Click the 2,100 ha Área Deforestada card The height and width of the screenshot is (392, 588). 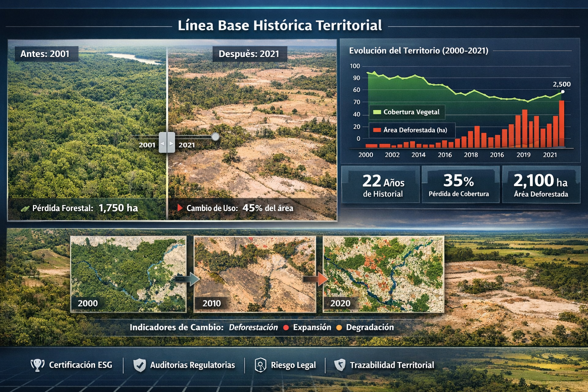tap(541, 185)
